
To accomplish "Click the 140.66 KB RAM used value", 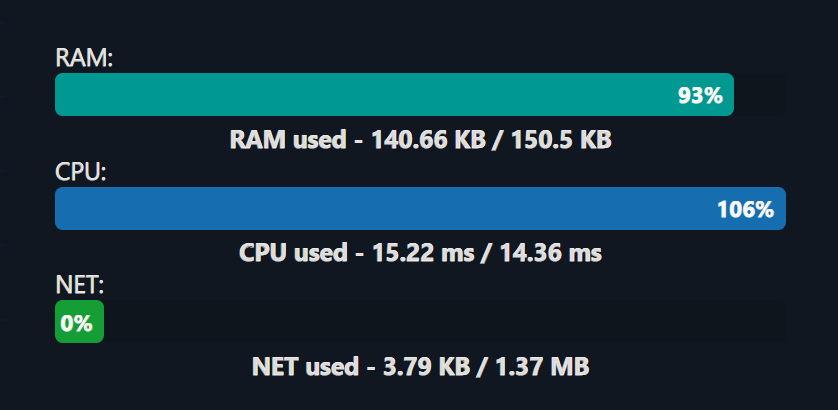I will pos(428,140).
